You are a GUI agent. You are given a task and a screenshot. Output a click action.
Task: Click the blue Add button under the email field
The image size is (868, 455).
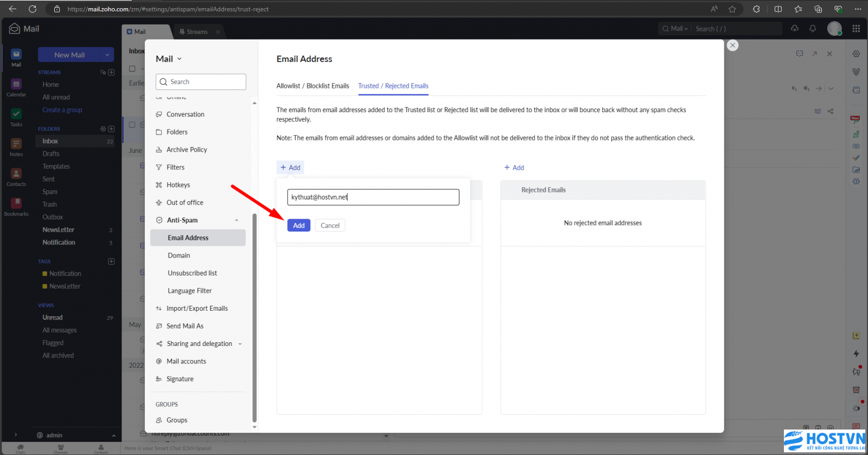click(x=299, y=226)
